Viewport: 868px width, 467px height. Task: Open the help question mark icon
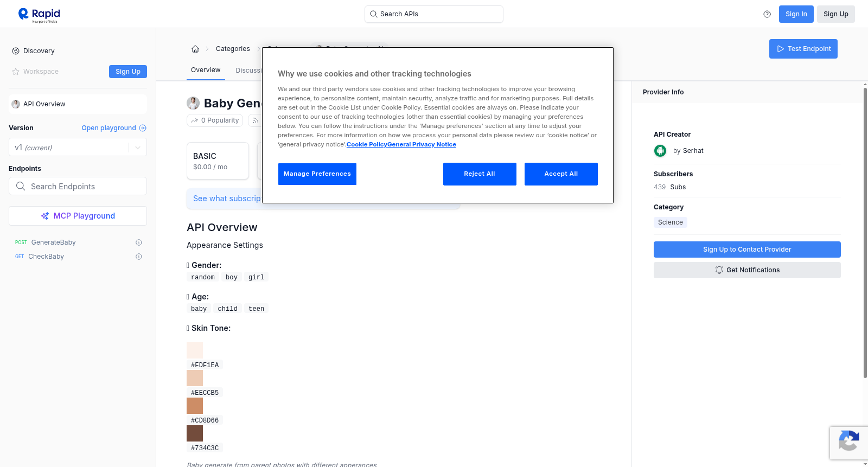pyautogui.click(x=767, y=14)
